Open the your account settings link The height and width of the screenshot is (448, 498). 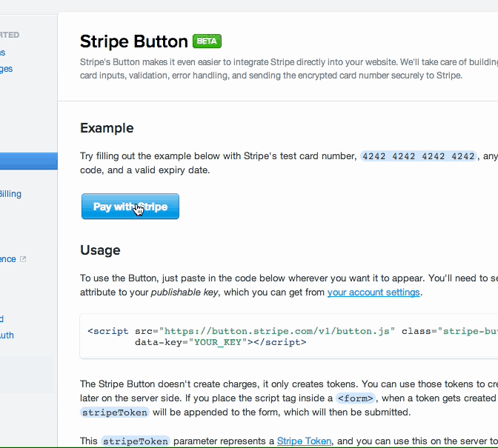(x=373, y=292)
